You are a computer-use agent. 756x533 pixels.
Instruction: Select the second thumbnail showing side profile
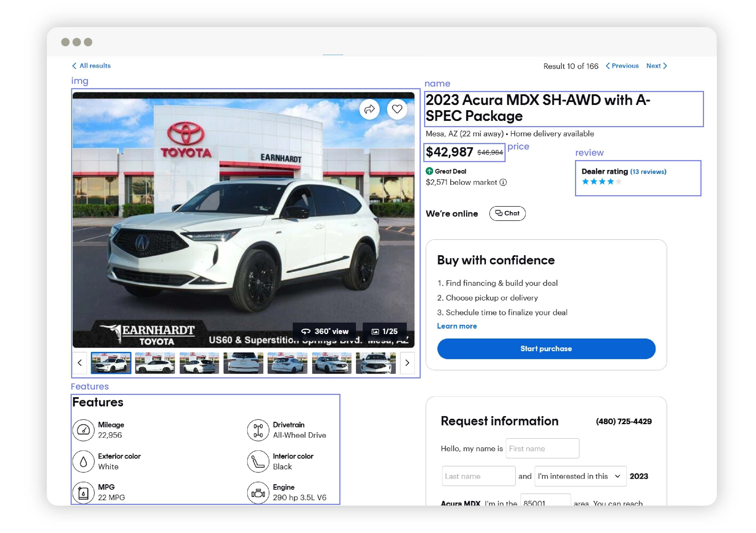[155, 363]
